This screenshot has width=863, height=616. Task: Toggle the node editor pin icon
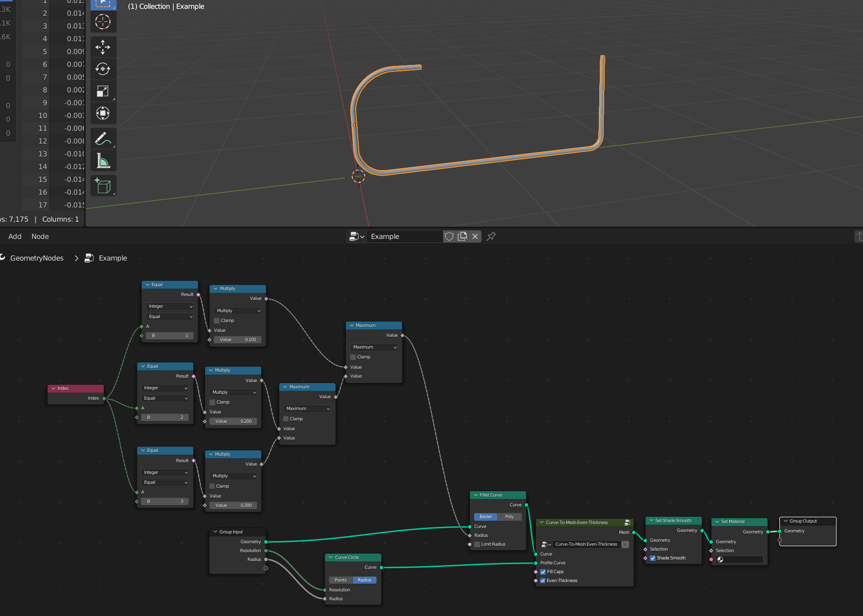[491, 236]
